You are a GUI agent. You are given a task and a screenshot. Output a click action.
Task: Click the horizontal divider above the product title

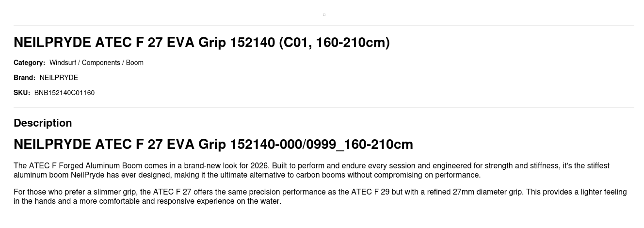tap(323, 26)
